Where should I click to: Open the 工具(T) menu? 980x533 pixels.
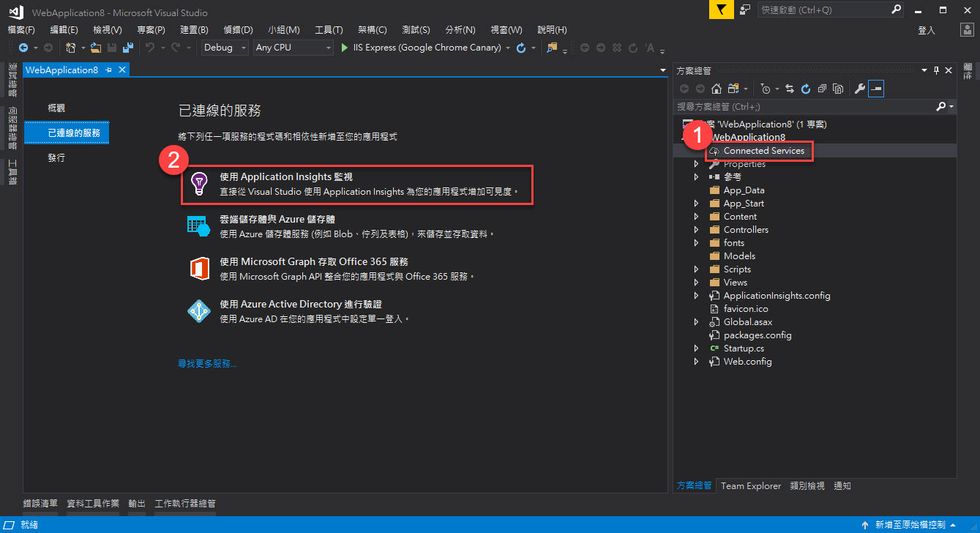(329, 30)
